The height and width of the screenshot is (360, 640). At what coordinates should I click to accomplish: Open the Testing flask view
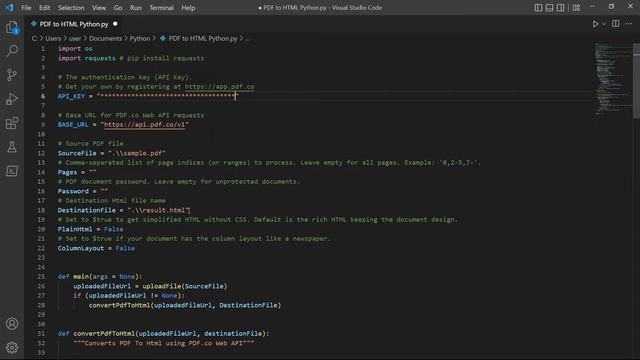(x=12, y=147)
